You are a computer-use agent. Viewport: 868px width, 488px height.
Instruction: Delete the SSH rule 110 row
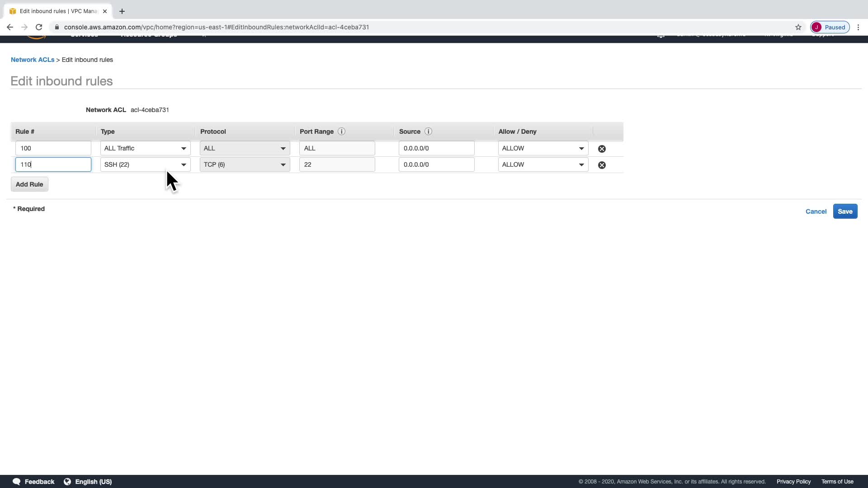pyautogui.click(x=602, y=165)
